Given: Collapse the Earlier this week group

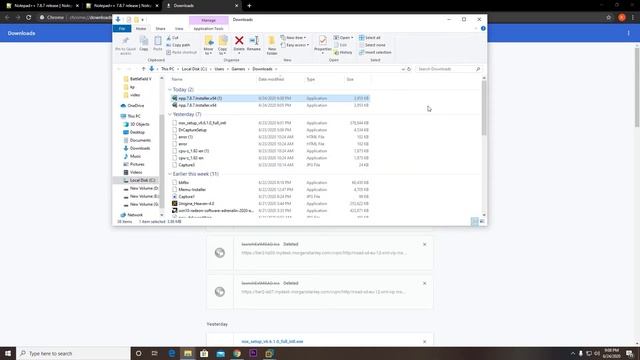Looking at the screenshot, I should pos(170,174).
